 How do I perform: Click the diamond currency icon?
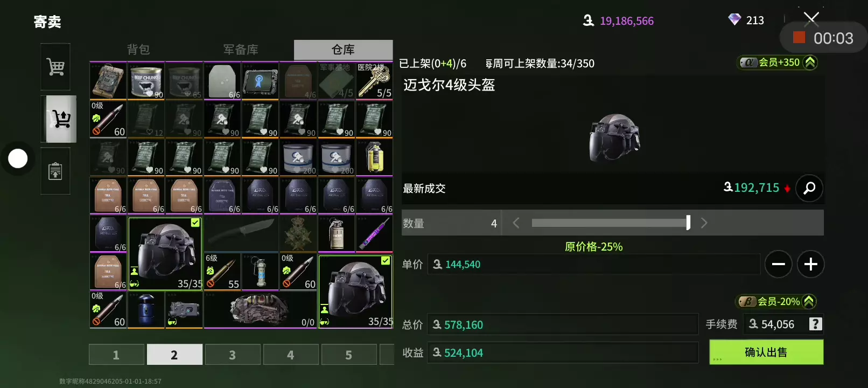734,20
